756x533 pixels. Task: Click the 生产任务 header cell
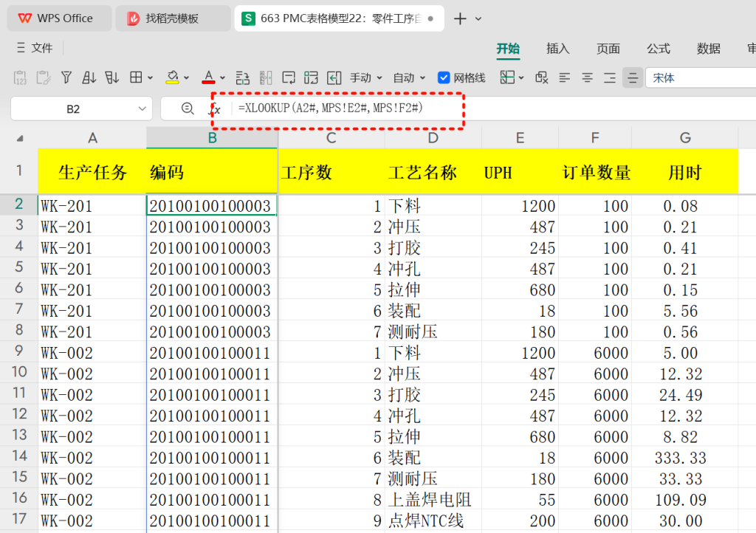pyautogui.click(x=92, y=171)
